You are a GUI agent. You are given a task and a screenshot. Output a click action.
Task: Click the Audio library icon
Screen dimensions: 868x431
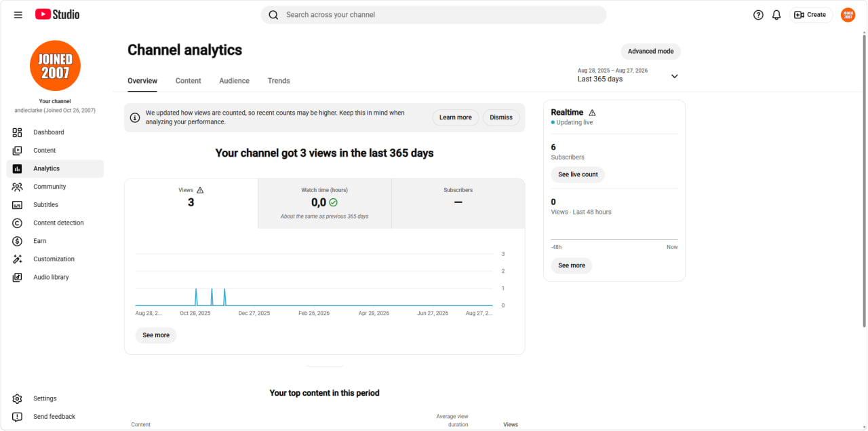click(18, 277)
